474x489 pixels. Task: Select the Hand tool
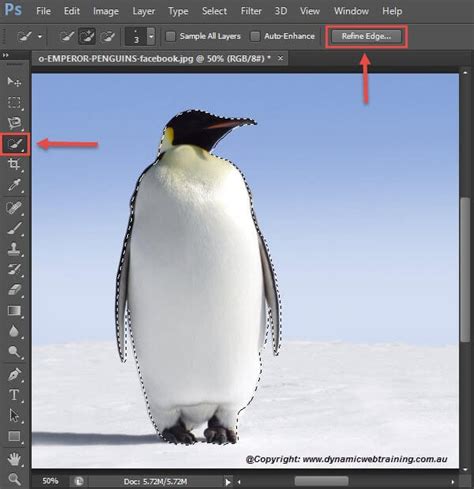click(14, 459)
